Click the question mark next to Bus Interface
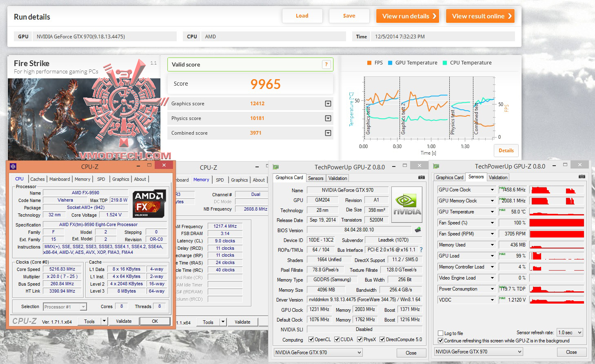Viewport: 595px width, 364px height. (421, 250)
